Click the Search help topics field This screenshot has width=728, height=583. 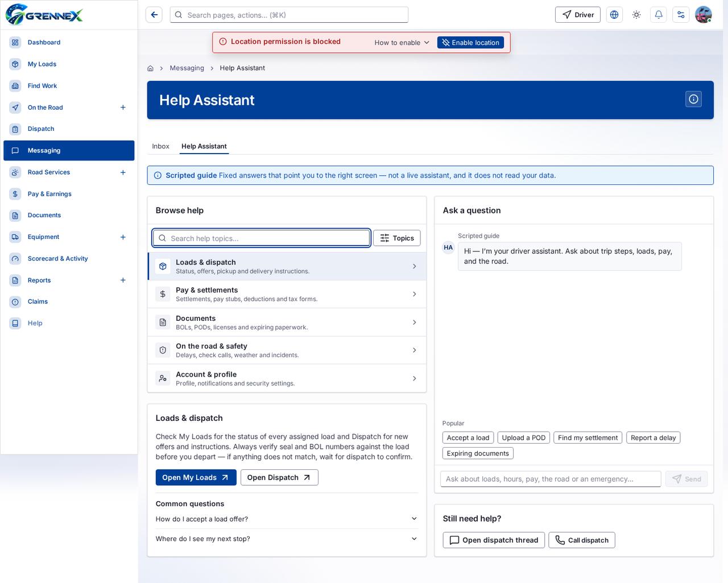click(x=262, y=238)
